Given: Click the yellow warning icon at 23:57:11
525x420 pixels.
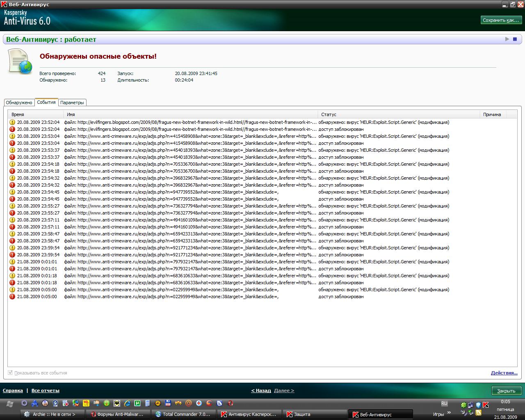Looking at the screenshot, I should (x=12, y=220).
